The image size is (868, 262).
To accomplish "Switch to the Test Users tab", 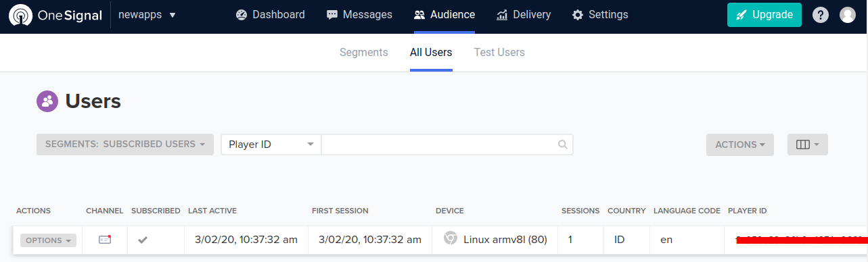I will click(x=499, y=53).
